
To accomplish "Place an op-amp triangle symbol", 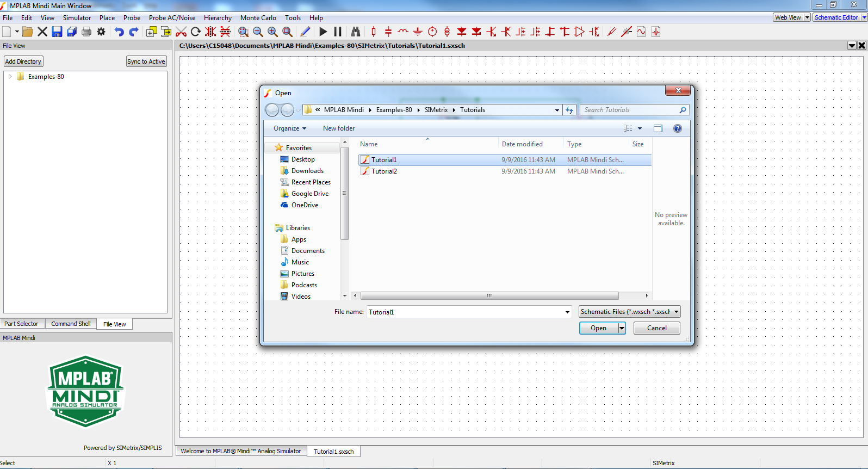I will pos(579,32).
